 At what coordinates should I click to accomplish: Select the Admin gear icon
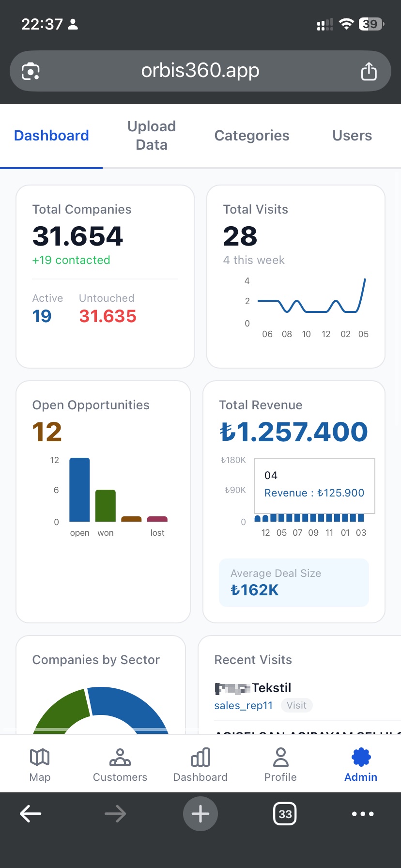[361, 757]
